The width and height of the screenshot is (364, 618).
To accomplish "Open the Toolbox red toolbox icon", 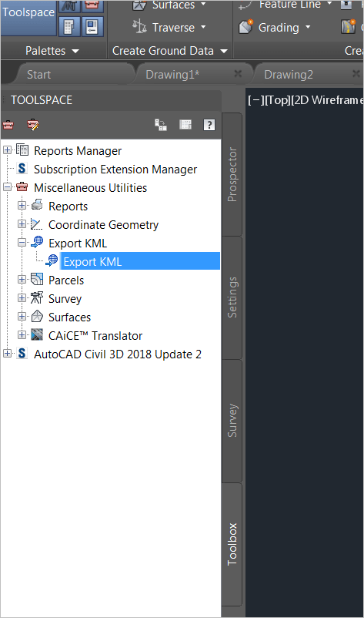I will 8,125.
